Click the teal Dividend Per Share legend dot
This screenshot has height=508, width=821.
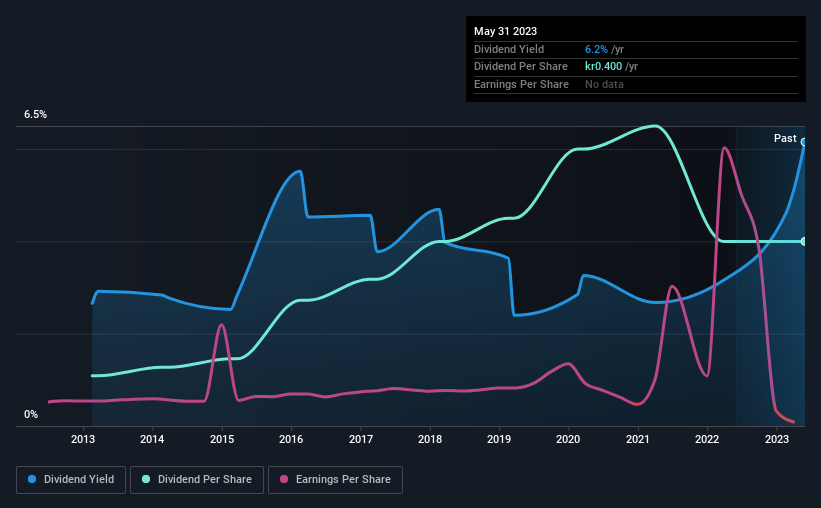(x=146, y=479)
